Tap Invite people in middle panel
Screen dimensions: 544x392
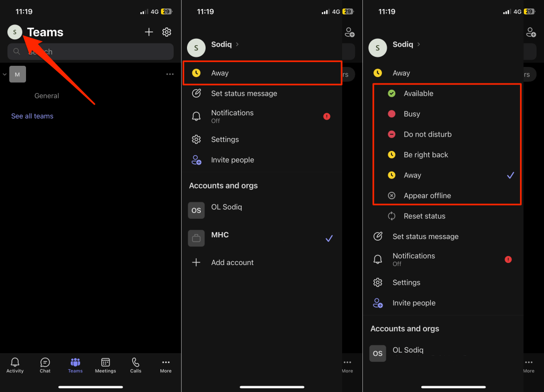262,160
